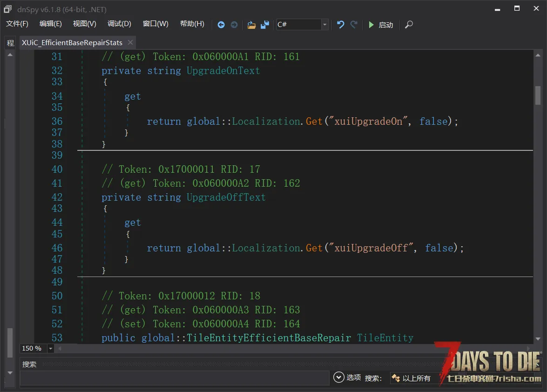Click the false argument on line 36

pyautogui.click(x=433, y=121)
